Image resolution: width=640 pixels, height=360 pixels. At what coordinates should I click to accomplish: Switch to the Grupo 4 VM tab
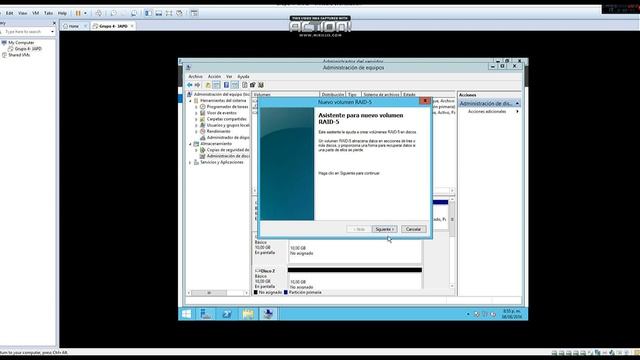pos(113,26)
